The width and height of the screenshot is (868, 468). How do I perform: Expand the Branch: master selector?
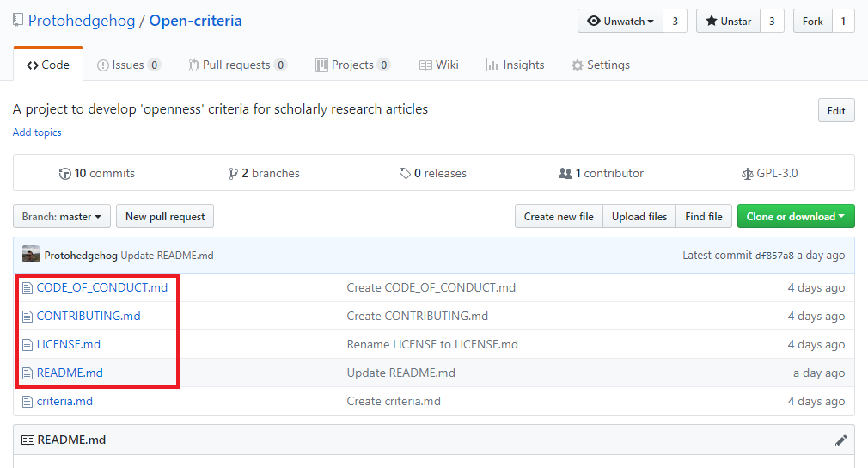pos(62,217)
